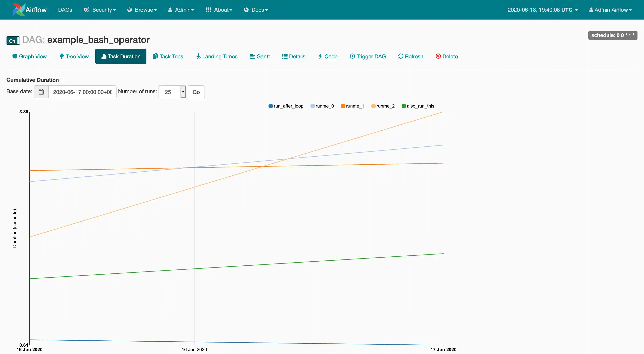Enable the Cumulative Duration checkbox
Image resolution: width=644 pixels, height=354 pixels.
coord(63,80)
